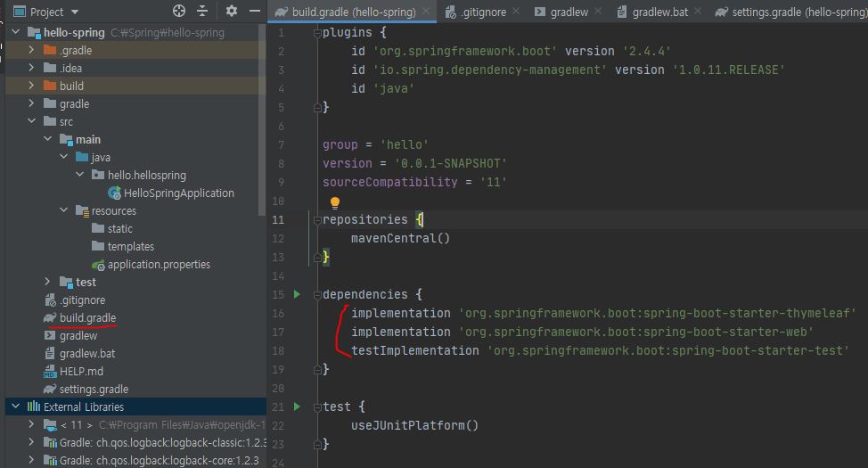The width and height of the screenshot is (868, 468).
Task: Switch to gradlew.bat editor tab
Action: pos(659,12)
